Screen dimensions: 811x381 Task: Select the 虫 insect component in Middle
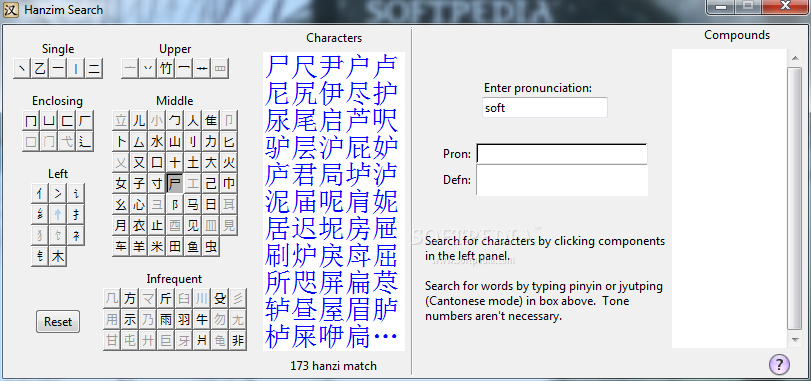tap(211, 247)
